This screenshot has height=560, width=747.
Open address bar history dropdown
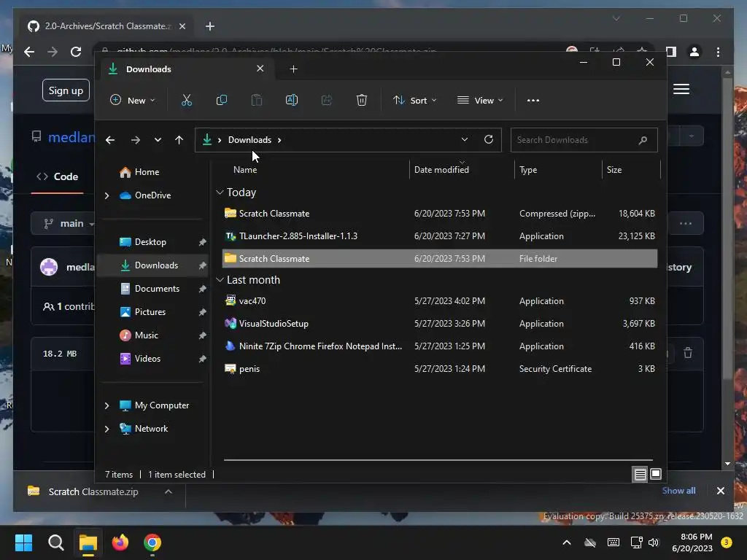[x=465, y=139]
